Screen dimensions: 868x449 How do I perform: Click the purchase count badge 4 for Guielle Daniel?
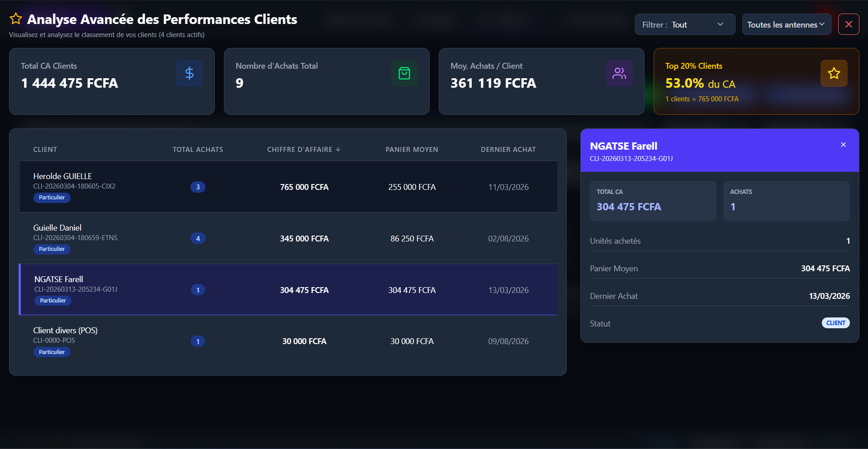[198, 238]
